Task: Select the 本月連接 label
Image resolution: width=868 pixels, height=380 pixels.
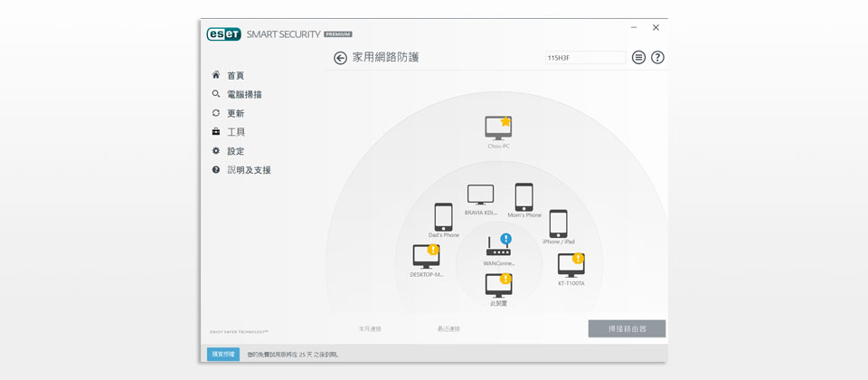Action: [370, 329]
